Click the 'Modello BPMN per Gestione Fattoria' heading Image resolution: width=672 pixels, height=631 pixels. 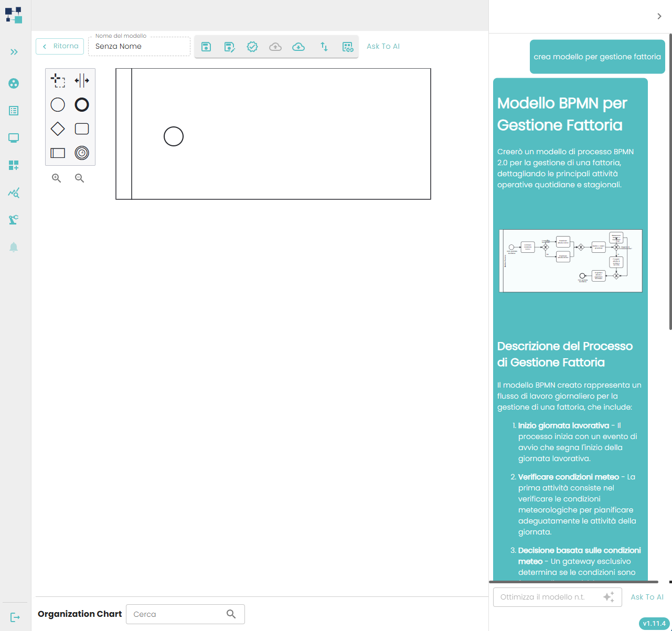coord(562,114)
